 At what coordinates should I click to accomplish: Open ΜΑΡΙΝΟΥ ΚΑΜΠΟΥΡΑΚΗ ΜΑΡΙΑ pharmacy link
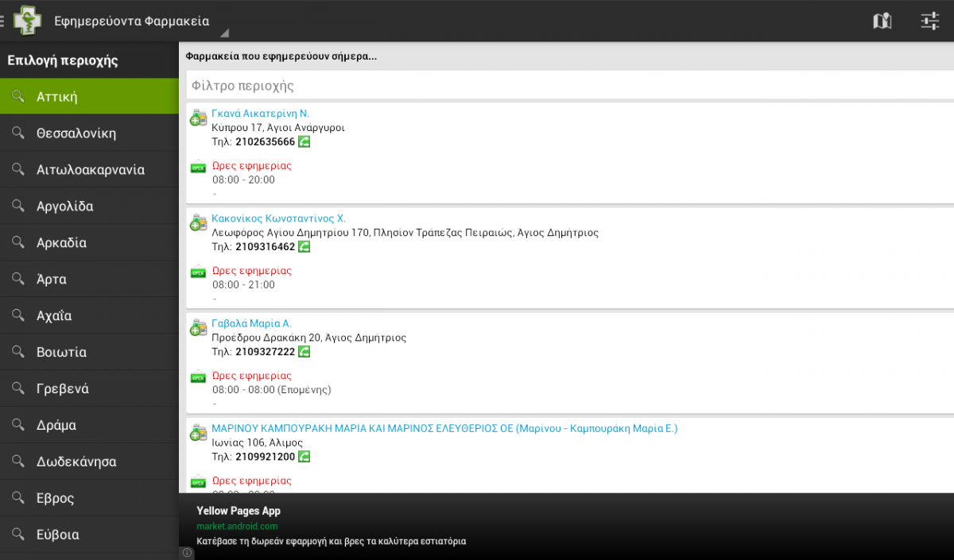click(444, 428)
